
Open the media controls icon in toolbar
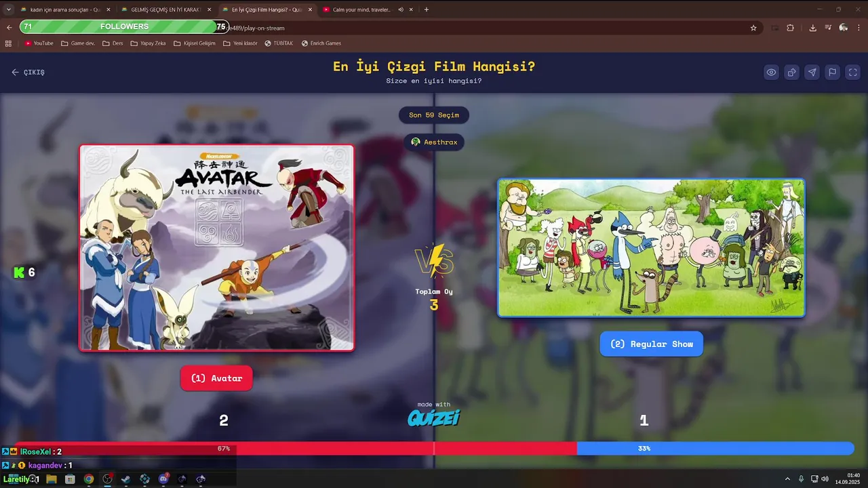coord(828,28)
